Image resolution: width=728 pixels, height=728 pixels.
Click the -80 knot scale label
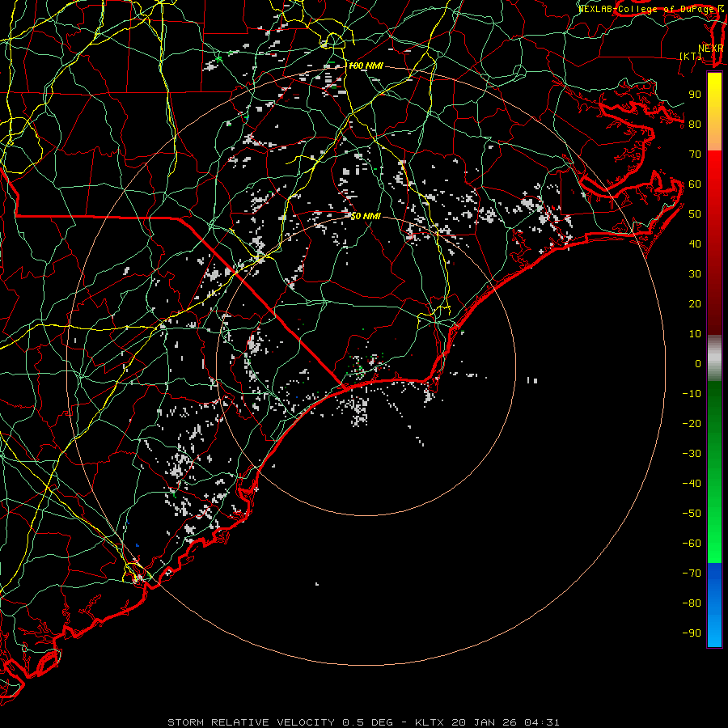click(x=692, y=603)
